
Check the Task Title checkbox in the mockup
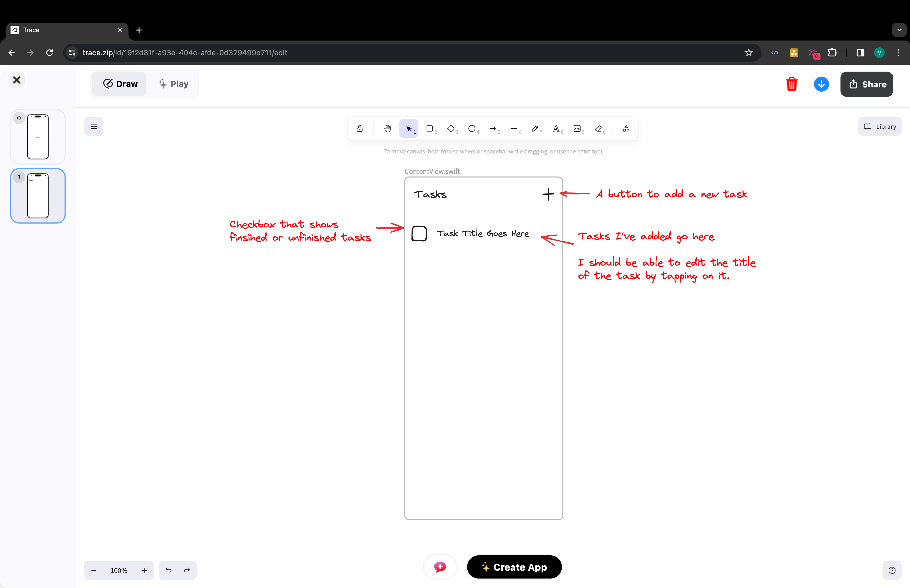[x=419, y=233]
